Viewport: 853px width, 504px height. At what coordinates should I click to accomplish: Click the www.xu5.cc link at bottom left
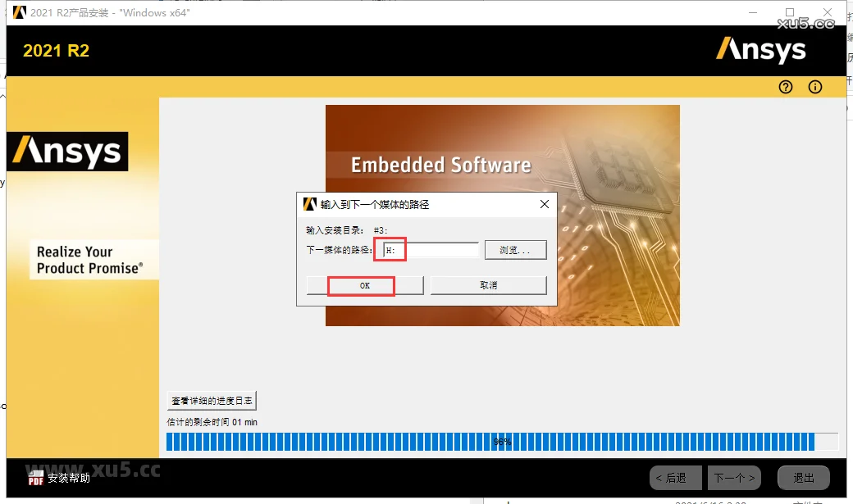pyautogui.click(x=90, y=471)
